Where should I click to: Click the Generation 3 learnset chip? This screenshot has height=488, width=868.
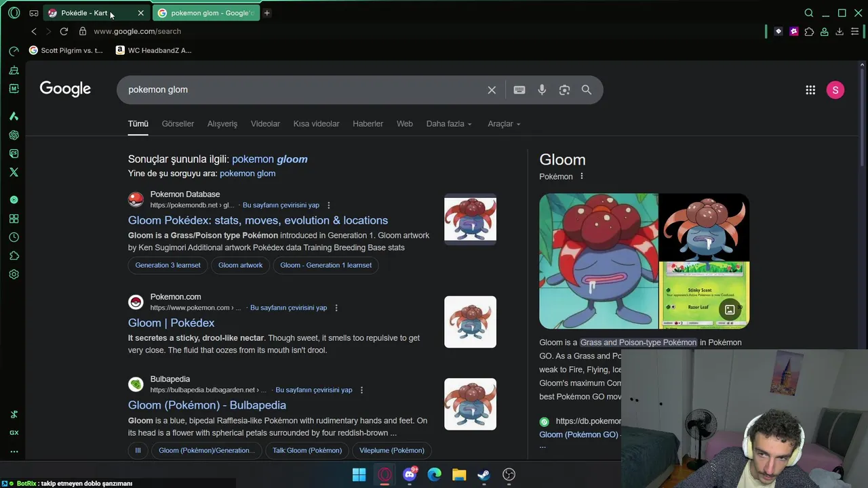pyautogui.click(x=167, y=265)
